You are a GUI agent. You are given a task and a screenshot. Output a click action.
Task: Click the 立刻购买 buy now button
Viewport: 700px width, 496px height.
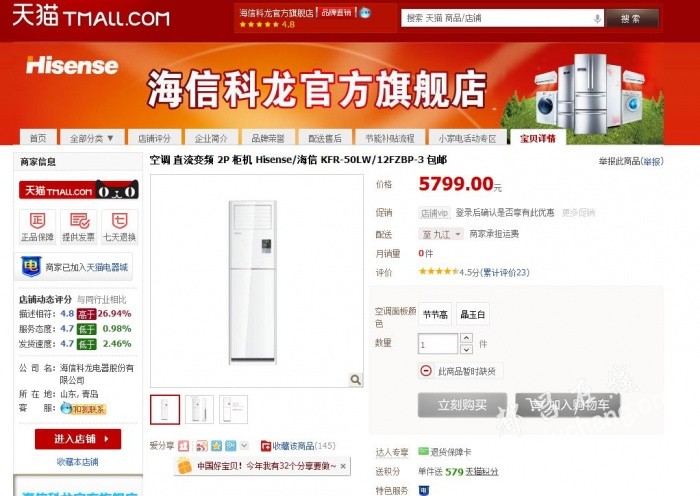coord(462,405)
